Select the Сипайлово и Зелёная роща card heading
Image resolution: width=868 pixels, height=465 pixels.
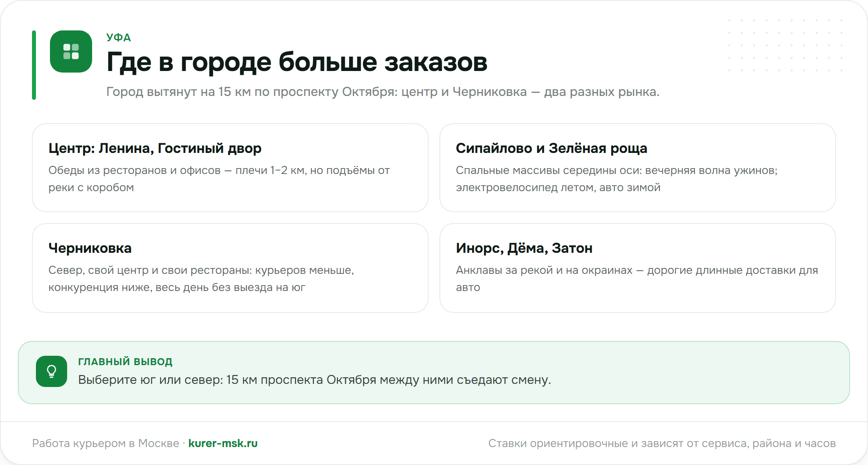pyautogui.click(x=551, y=148)
